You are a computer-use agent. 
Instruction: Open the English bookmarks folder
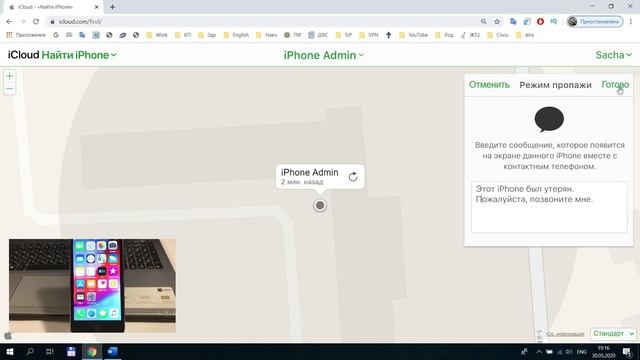coord(236,35)
